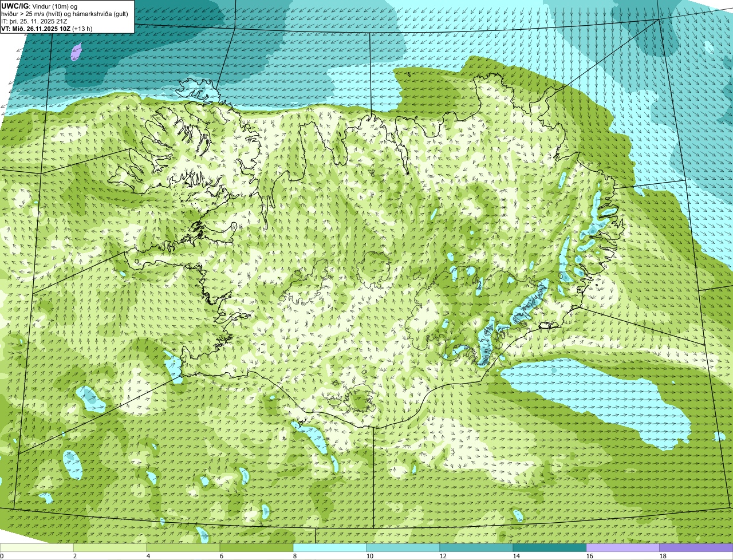Click the 10–12 m/s cyan legend swatch
Screen dimensions: 733x560
coord(403,547)
